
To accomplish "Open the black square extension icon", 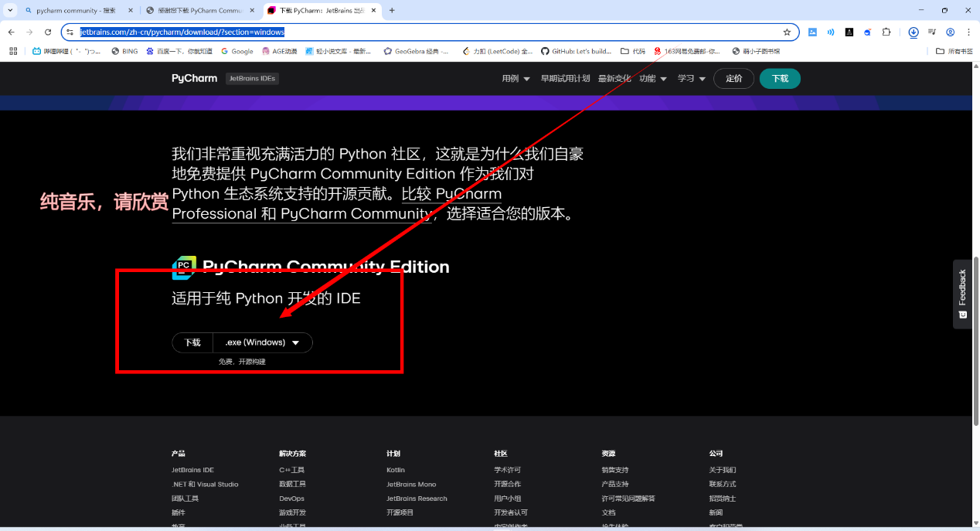I will pyautogui.click(x=849, y=32).
